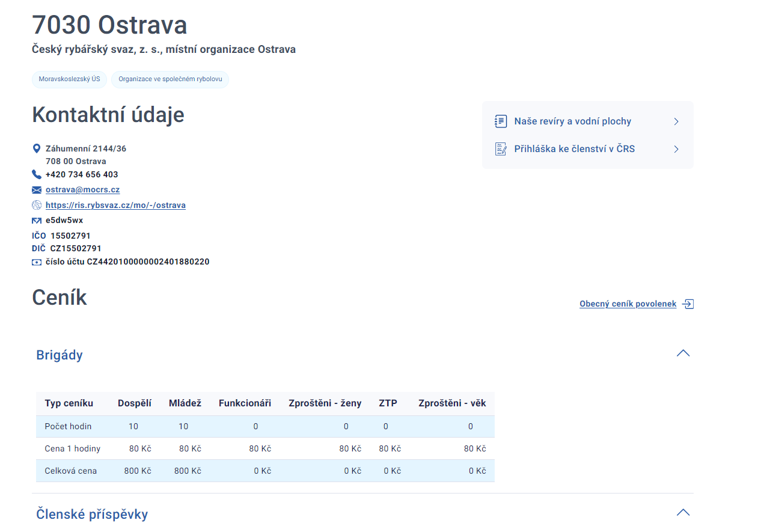
Task: Click the 10 hours value under Mládež
Action: coord(183,427)
